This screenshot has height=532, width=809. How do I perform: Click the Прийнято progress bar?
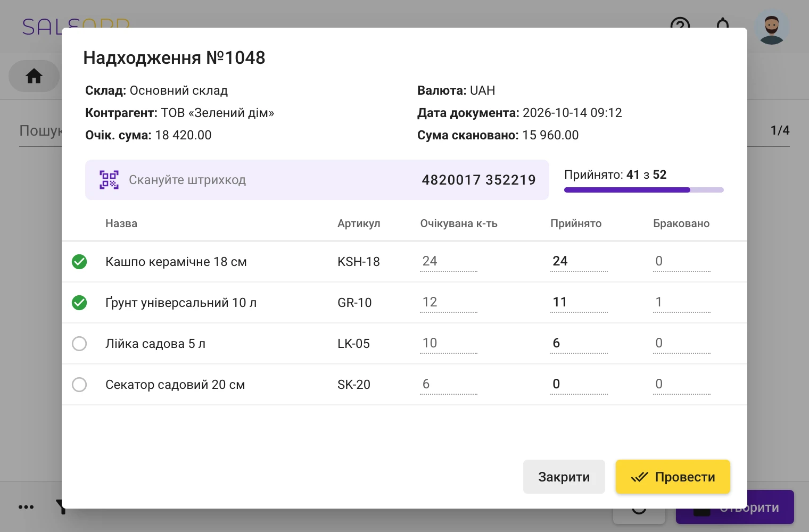644,190
